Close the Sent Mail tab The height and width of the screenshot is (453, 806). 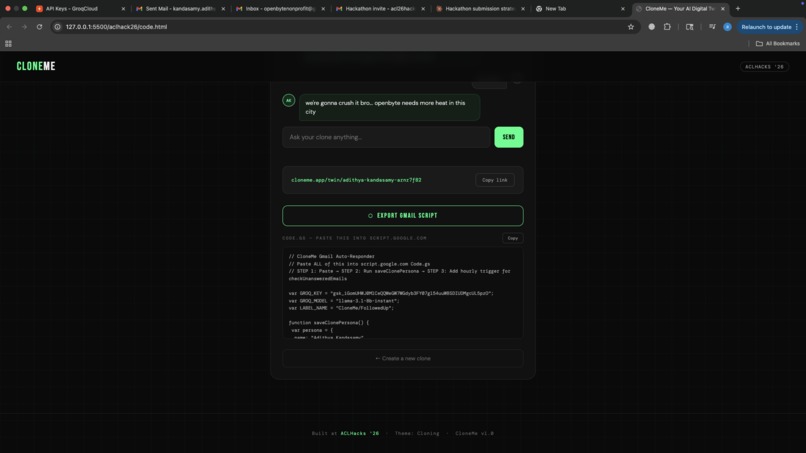(x=223, y=9)
